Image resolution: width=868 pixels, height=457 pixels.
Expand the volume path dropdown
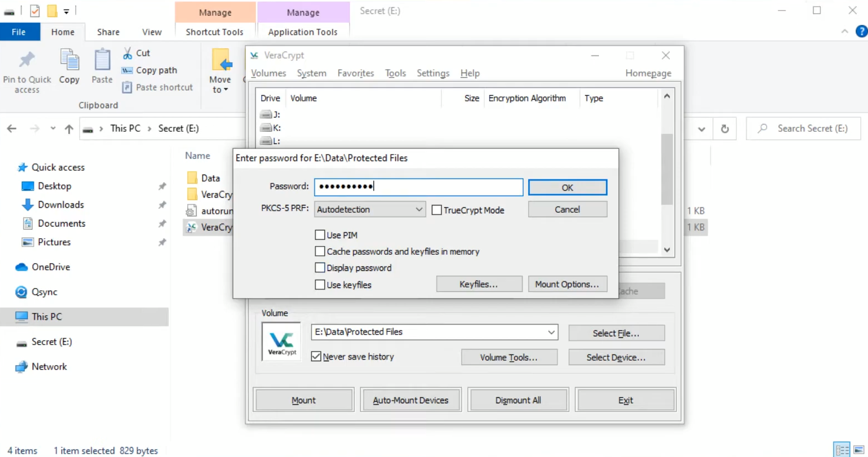(551, 332)
